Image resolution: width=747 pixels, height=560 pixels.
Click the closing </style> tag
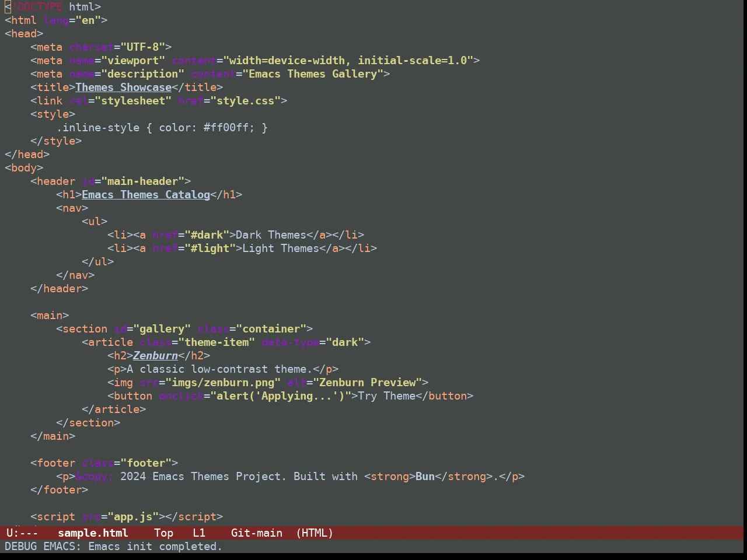click(x=56, y=141)
